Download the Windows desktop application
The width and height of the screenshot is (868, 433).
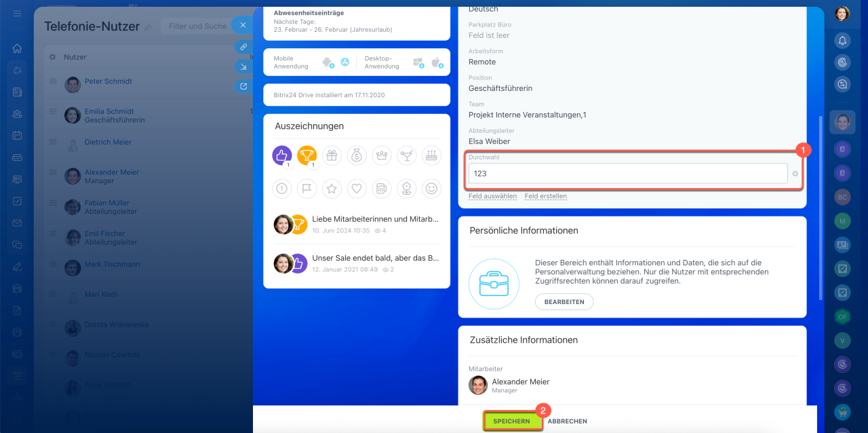click(x=418, y=62)
